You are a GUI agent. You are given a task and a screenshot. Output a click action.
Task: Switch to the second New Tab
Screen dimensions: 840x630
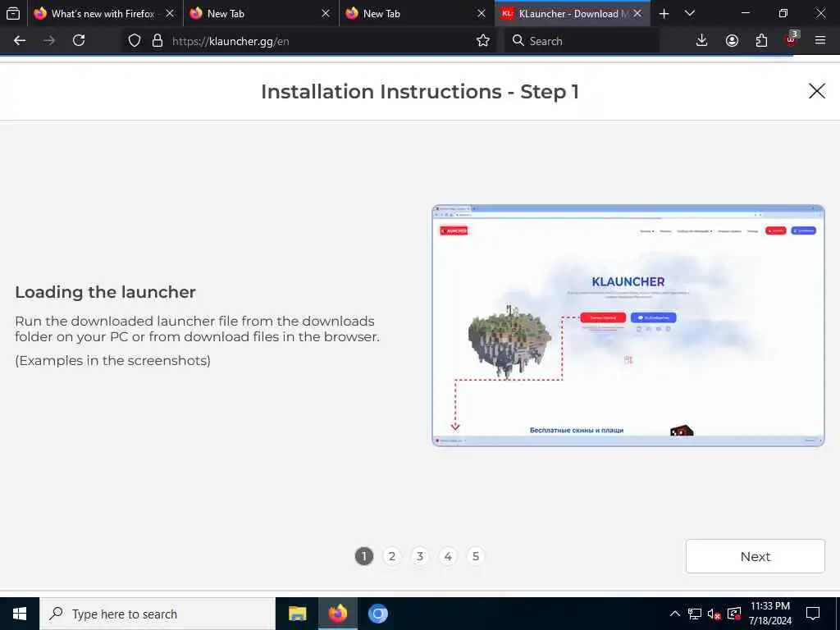[417, 14]
